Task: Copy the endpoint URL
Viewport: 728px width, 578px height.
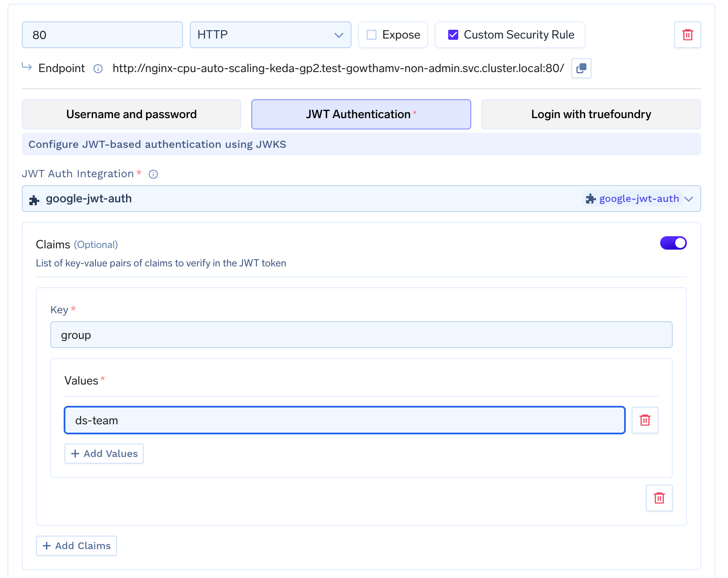Action: [581, 68]
